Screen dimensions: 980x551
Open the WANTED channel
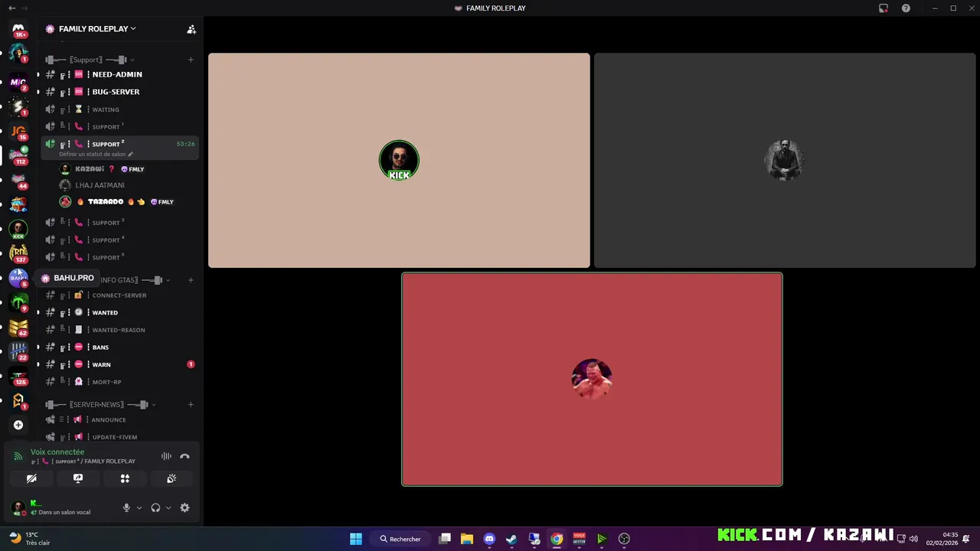click(119, 312)
